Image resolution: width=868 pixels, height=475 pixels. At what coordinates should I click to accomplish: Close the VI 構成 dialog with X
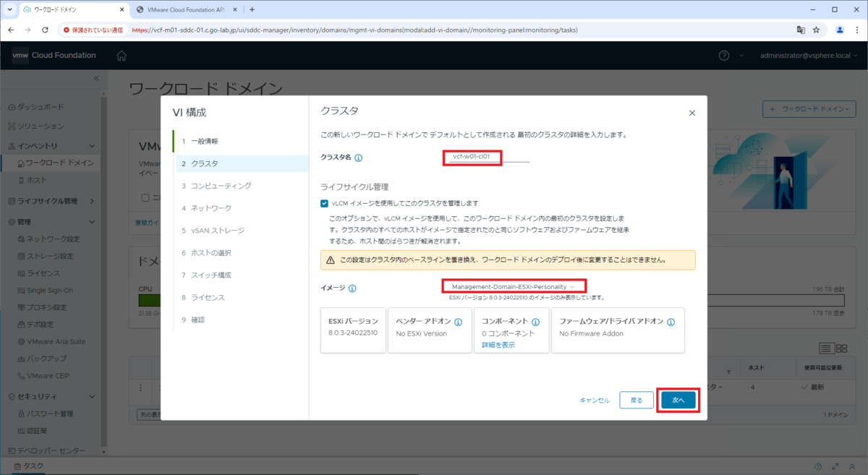click(x=692, y=114)
